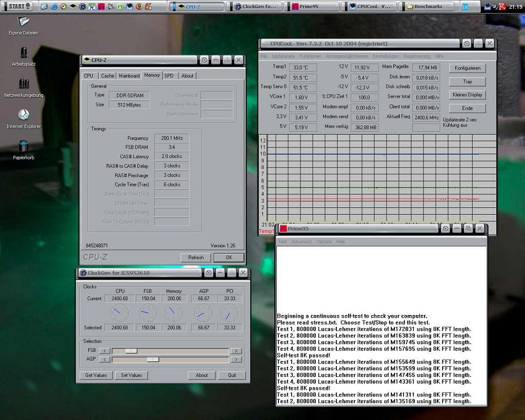Viewport: 525px width, 420px height.
Task: Launch Firefox from quick launch
Action: [139, 6]
